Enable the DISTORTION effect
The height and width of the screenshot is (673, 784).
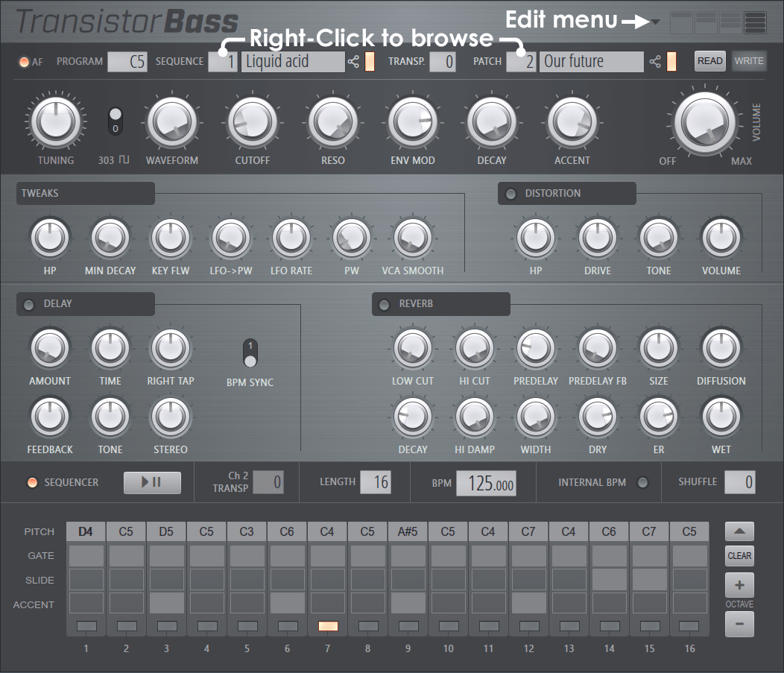(x=510, y=194)
